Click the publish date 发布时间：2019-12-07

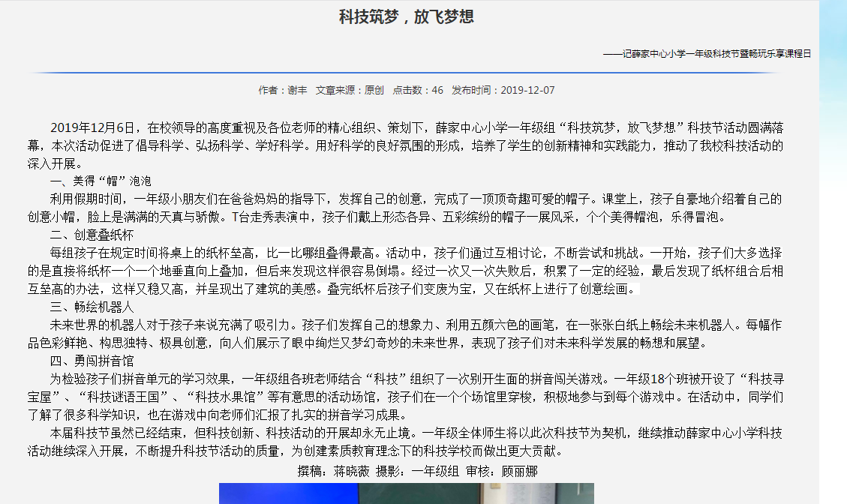503,90
